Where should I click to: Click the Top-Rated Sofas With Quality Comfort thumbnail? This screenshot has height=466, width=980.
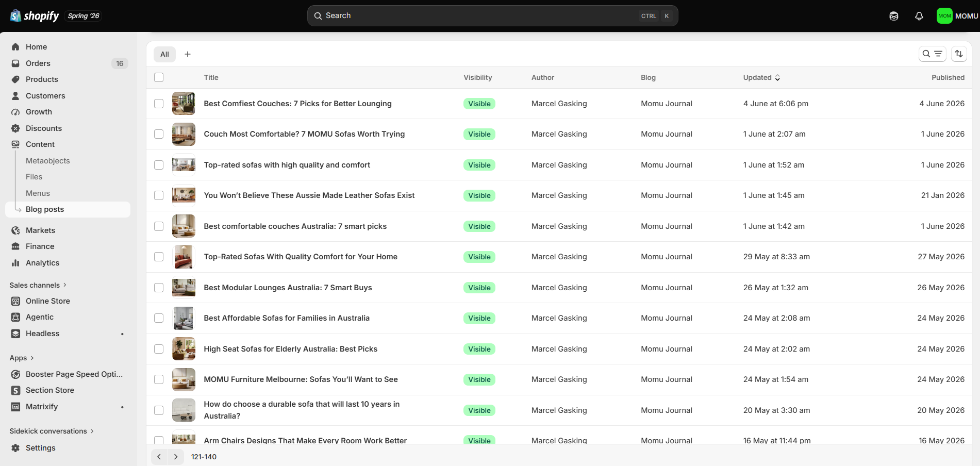pos(184,257)
